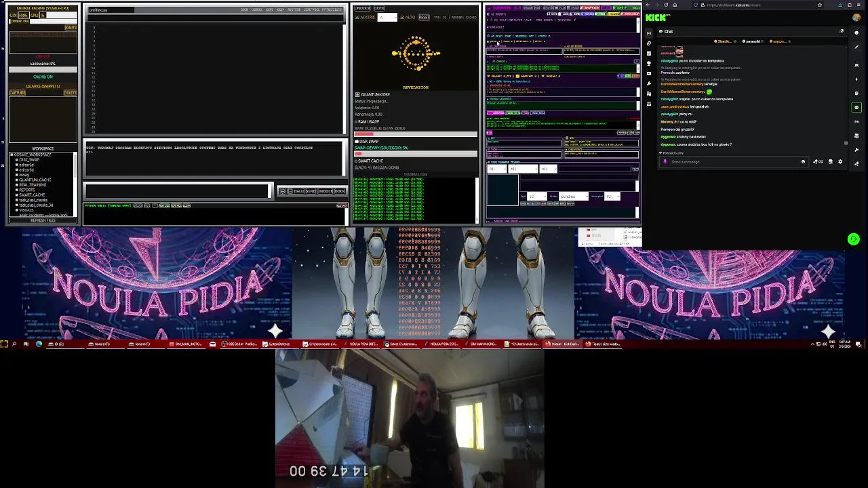Pop out the Kick chat window

842,31
